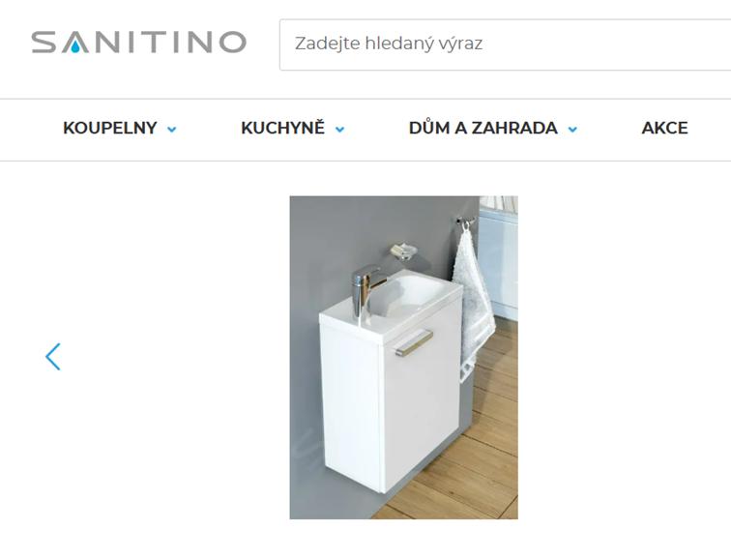Expand the Dům a zahrada chevron
731x560 pixels.
tap(572, 130)
